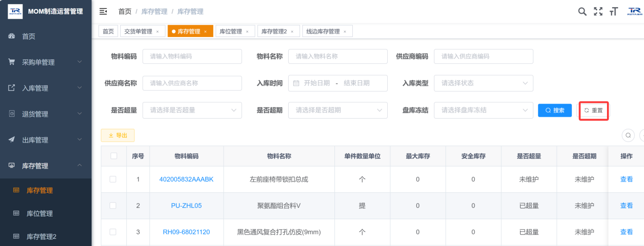Expand the 采购单管理 sidebar menu
This screenshot has width=644, height=246.
(46, 62)
